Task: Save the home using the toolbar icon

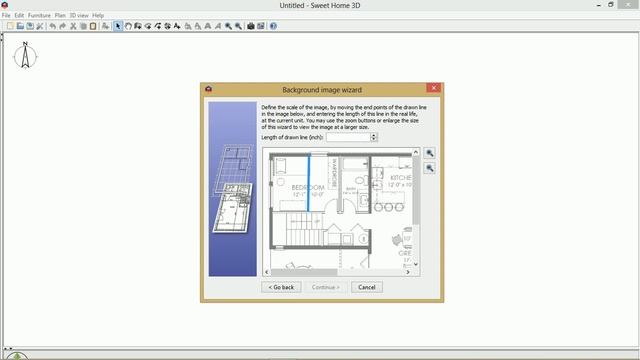Action: (x=30, y=26)
